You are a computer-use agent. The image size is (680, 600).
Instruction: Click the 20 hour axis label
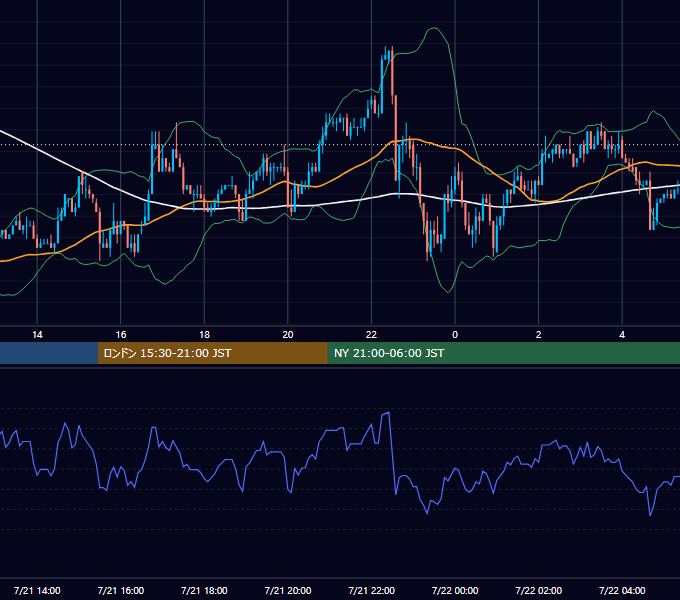coord(288,335)
